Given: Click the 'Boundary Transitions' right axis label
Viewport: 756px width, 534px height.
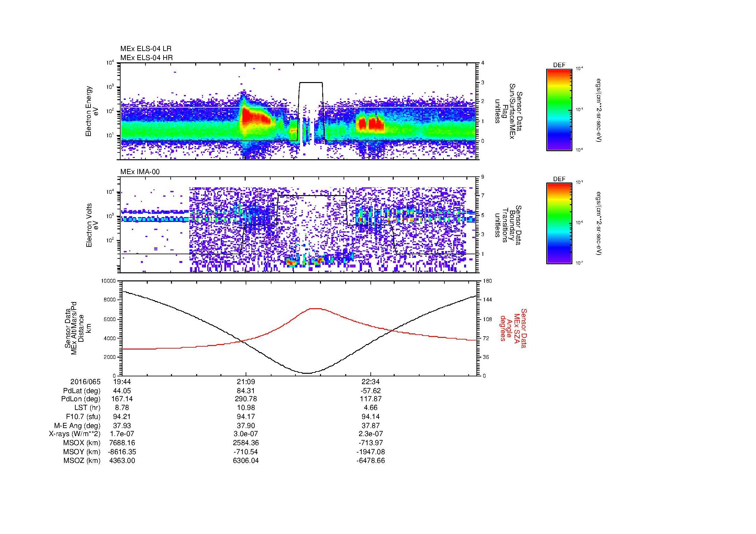Looking at the screenshot, I should coord(508,225).
